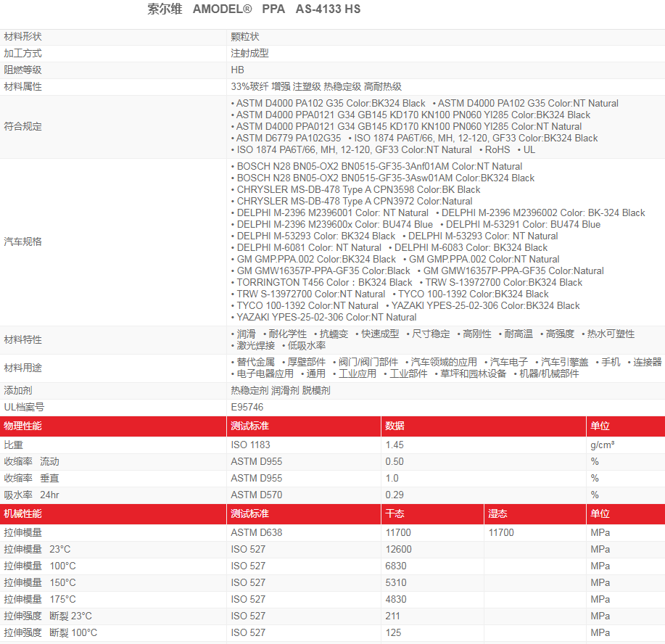This screenshot has height=644, width=665.
Task: Select UL file number E95746
Action: click(247, 408)
